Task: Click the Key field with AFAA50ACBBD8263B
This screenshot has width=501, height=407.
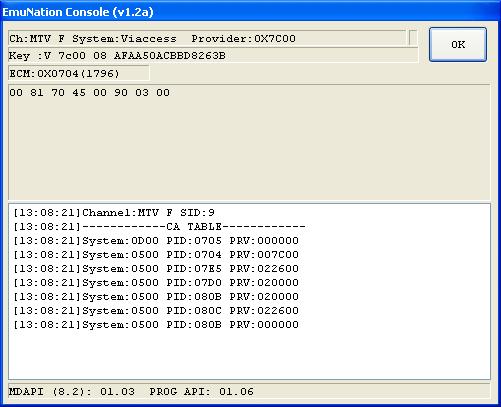Action: (213, 55)
